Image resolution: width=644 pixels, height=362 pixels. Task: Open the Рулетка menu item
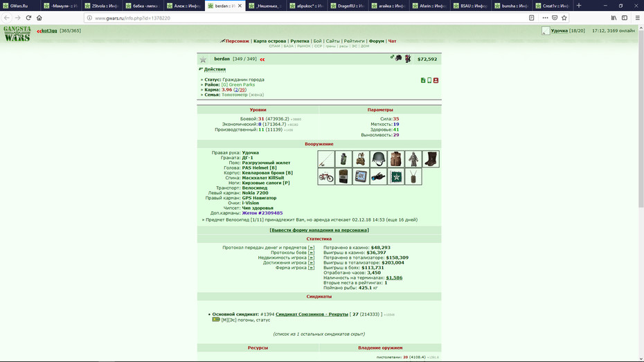[299, 41]
